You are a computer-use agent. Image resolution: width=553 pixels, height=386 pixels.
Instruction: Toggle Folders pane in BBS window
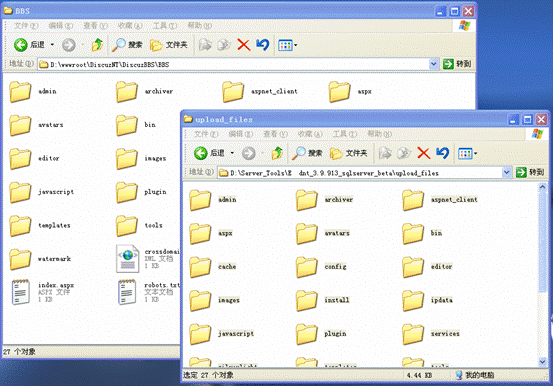pyautogui.click(x=169, y=45)
